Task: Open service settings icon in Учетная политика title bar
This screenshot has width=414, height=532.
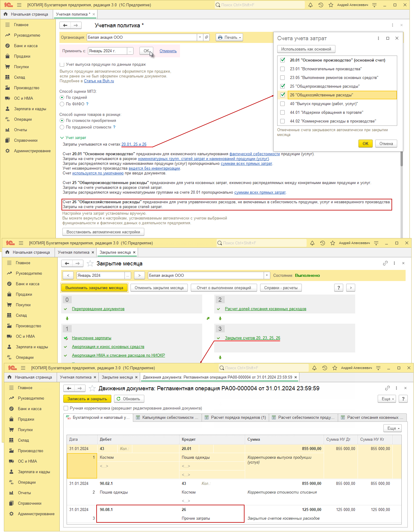Action: 374,5
